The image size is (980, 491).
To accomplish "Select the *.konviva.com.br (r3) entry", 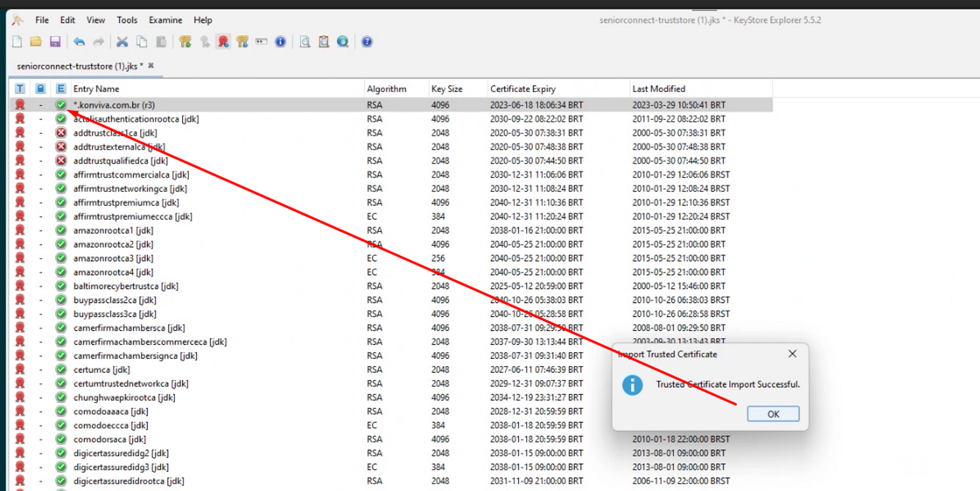I will tap(391, 105).
